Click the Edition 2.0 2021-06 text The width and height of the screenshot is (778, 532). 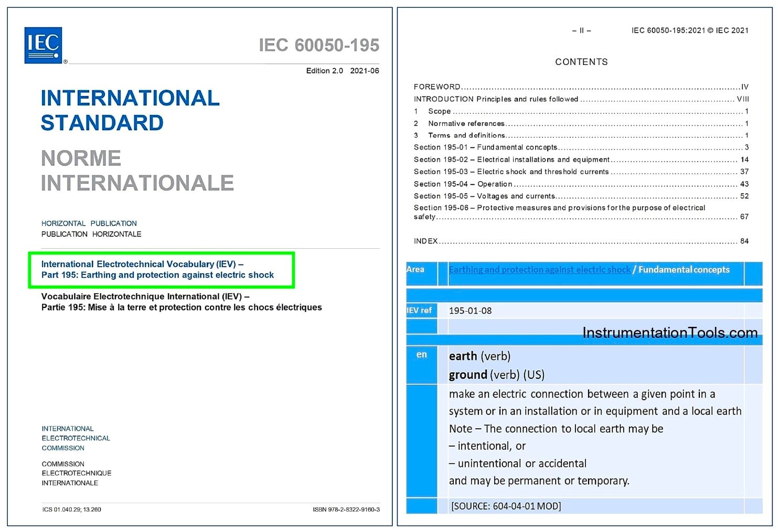click(x=343, y=71)
